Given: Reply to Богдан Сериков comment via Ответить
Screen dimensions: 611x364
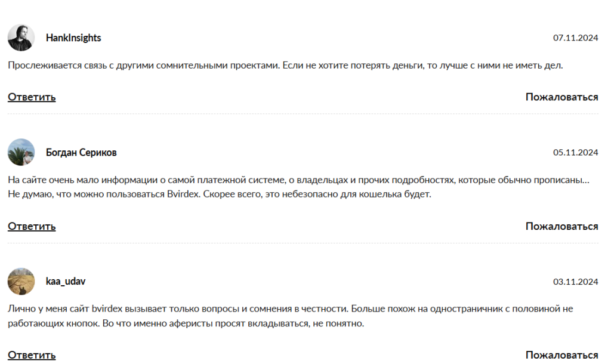Looking at the screenshot, I should (31, 226).
